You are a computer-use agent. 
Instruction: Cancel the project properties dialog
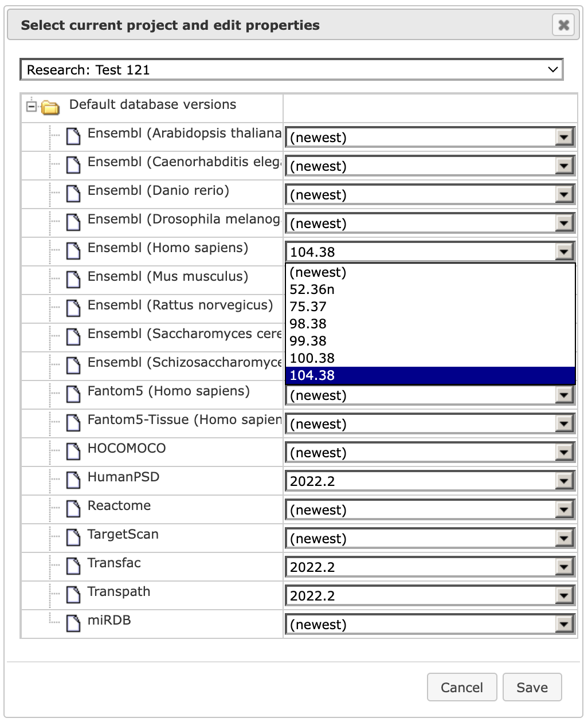coord(462,687)
